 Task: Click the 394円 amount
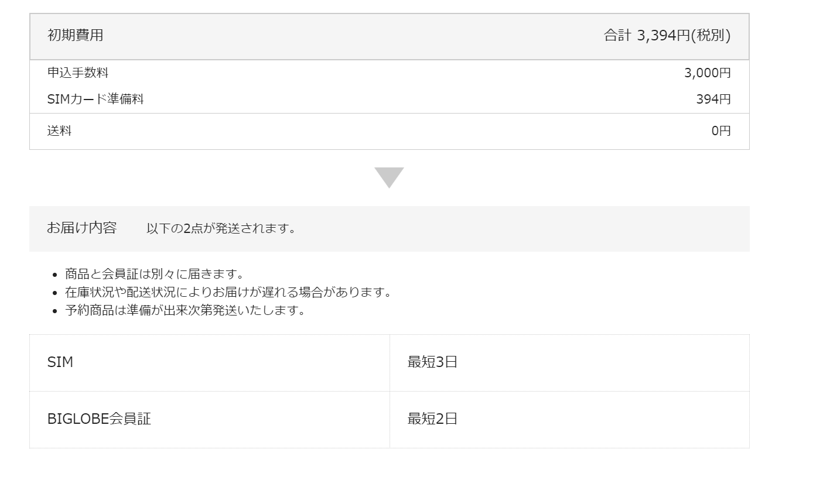click(x=713, y=99)
